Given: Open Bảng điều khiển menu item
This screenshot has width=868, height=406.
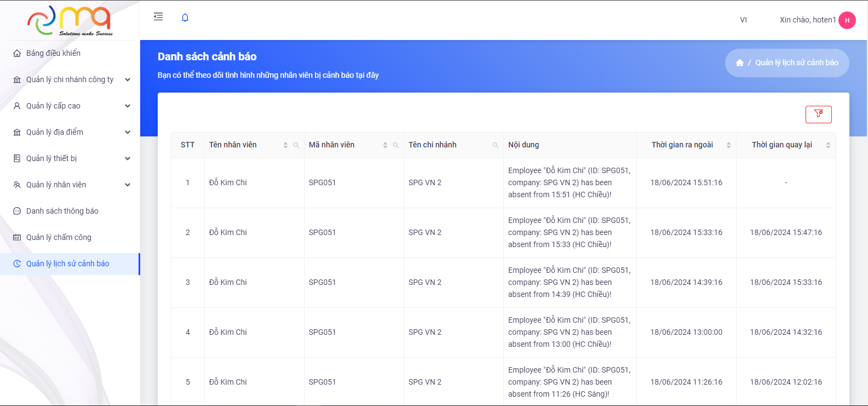Looking at the screenshot, I should (x=53, y=53).
